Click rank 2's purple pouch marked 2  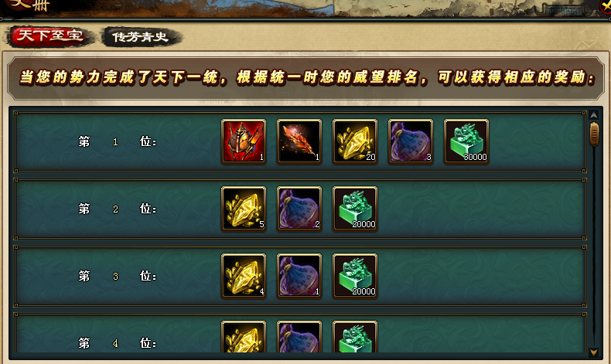pos(299,209)
